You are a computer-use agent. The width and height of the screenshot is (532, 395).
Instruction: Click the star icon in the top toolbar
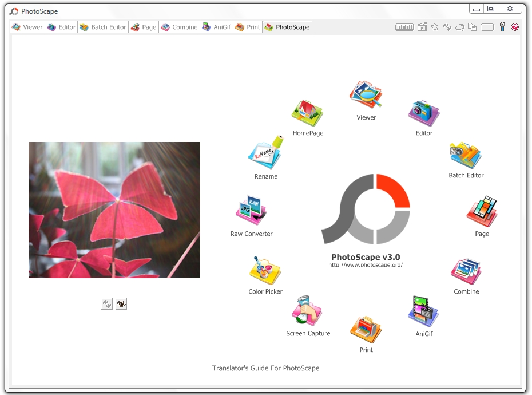435,27
